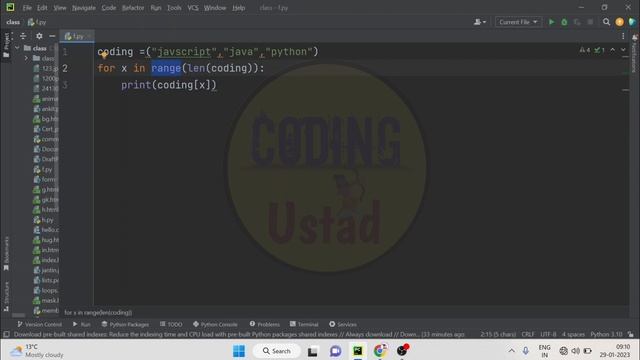Open the TODO tool window
The height and width of the screenshot is (360, 640).
click(171, 324)
